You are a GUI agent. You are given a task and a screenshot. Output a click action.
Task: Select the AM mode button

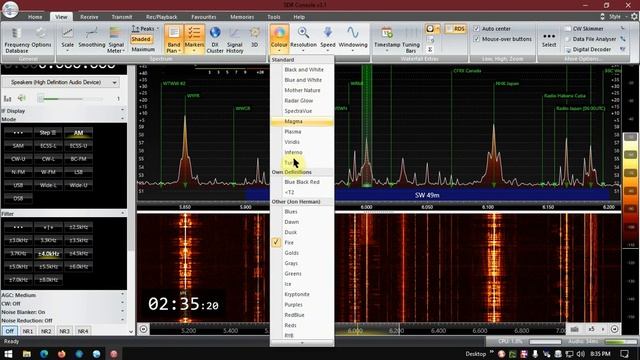click(x=78, y=133)
